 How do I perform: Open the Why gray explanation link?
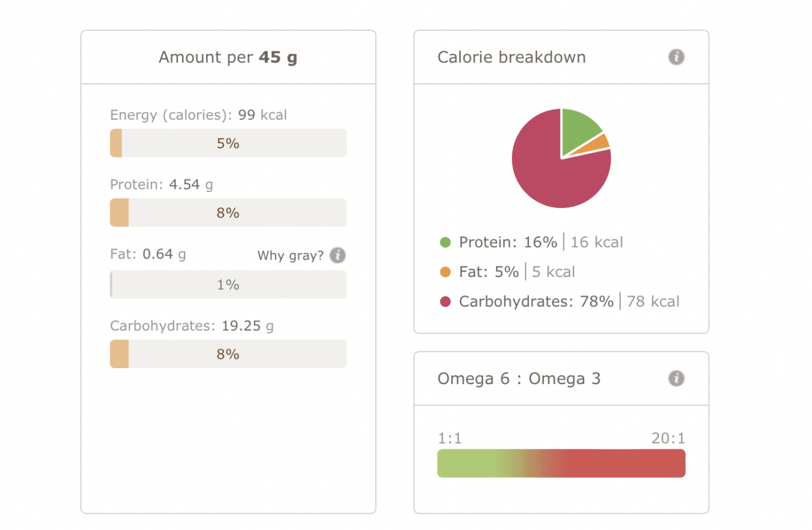[290, 255]
